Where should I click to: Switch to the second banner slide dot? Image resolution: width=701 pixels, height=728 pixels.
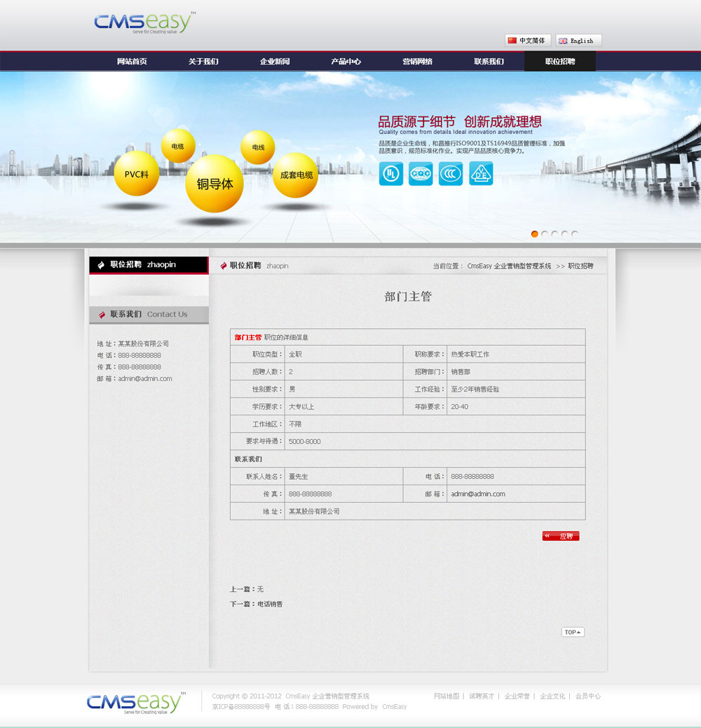point(545,234)
